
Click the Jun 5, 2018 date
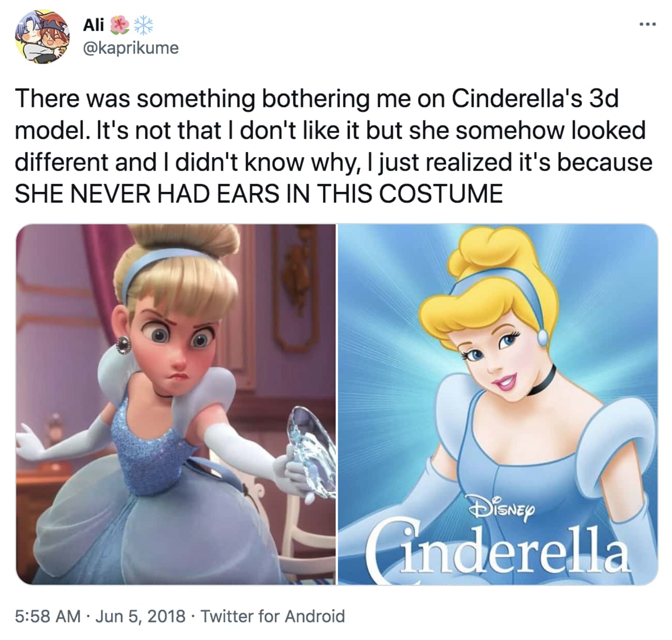tap(141, 616)
